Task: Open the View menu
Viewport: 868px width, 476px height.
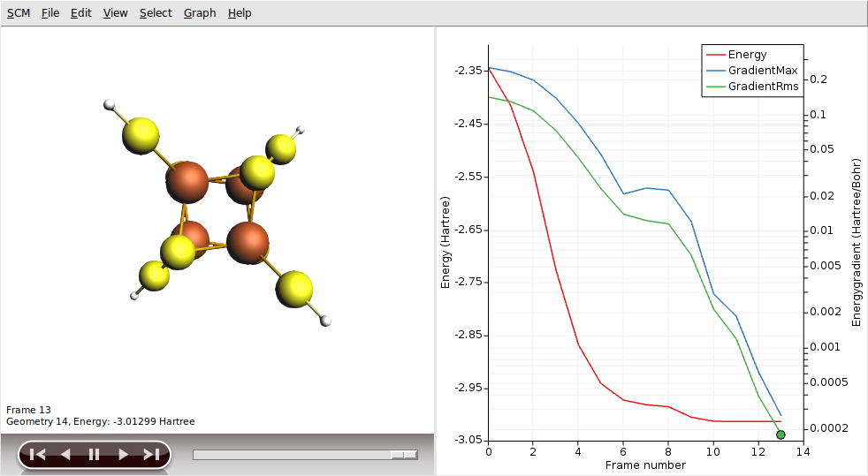Action: pyautogui.click(x=115, y=13)
